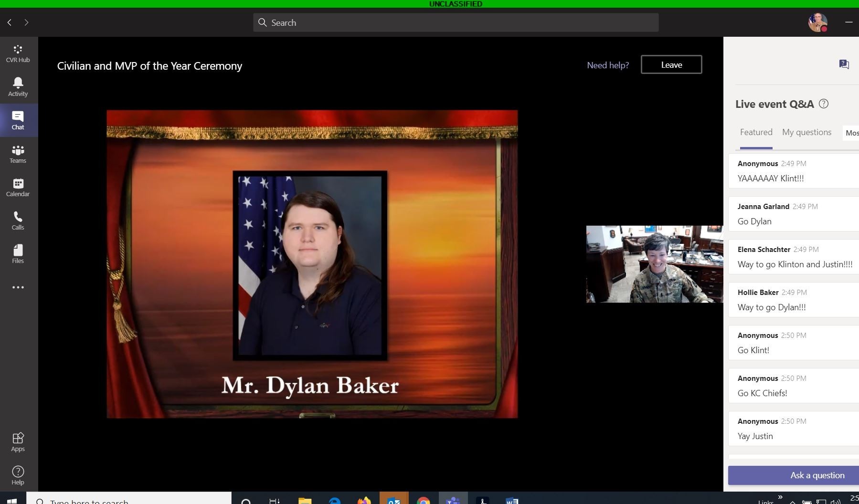Open the Activity bell icon
Screen dimensions: 859x504
(x=18, y=87)
